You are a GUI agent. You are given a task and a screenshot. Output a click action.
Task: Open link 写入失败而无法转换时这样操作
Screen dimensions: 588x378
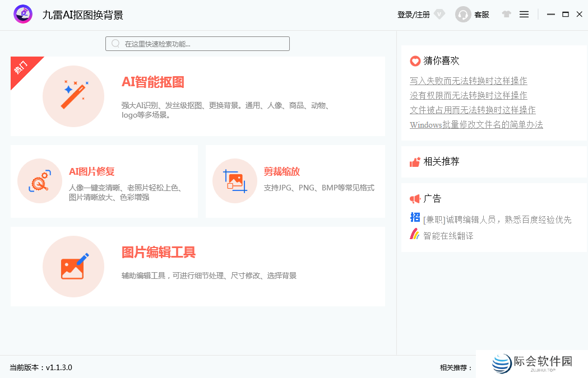(x=468, y=82)
